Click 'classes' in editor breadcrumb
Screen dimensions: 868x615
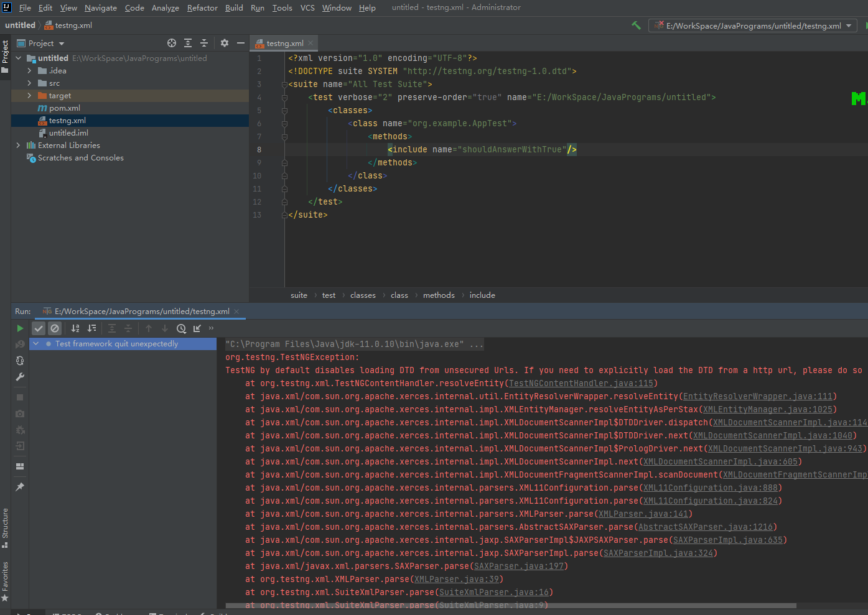tap(363, 295)
